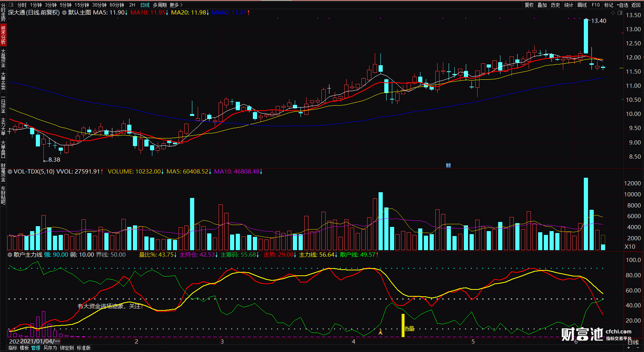Open 大盘资金 in the left sidebar

tap(3, 58)
